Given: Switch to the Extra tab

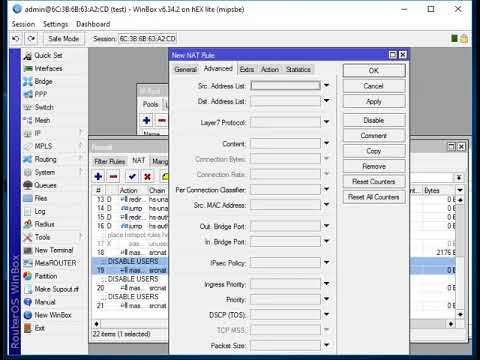Looking at the screenshot, I should [x=247, y=69].
